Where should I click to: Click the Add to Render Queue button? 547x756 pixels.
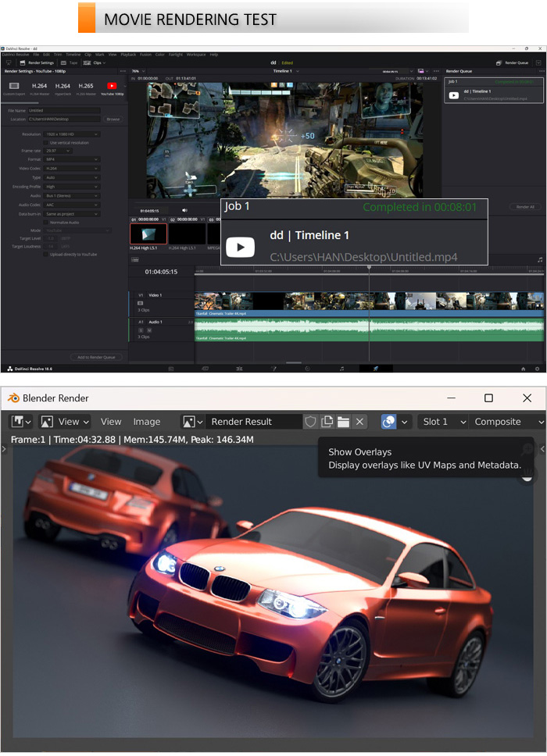click(x=96, y=357)
